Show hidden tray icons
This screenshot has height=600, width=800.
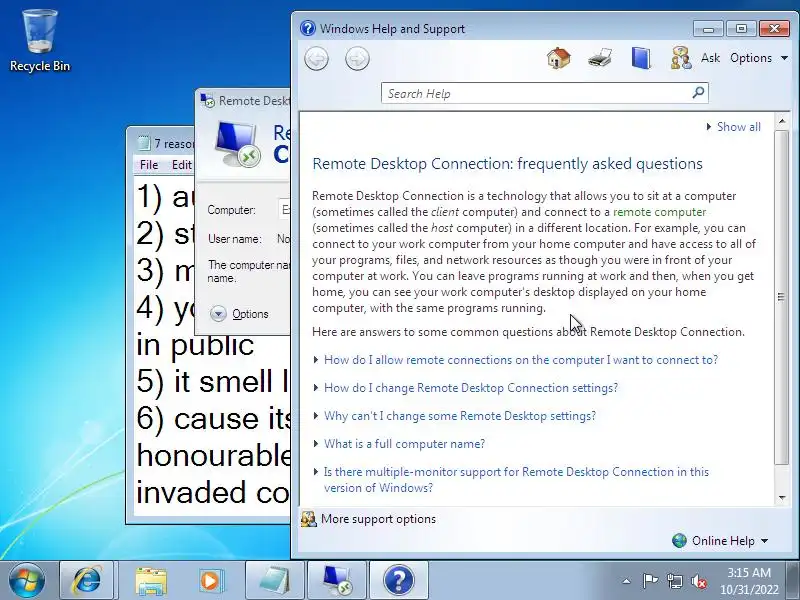[x=627, y=581]
